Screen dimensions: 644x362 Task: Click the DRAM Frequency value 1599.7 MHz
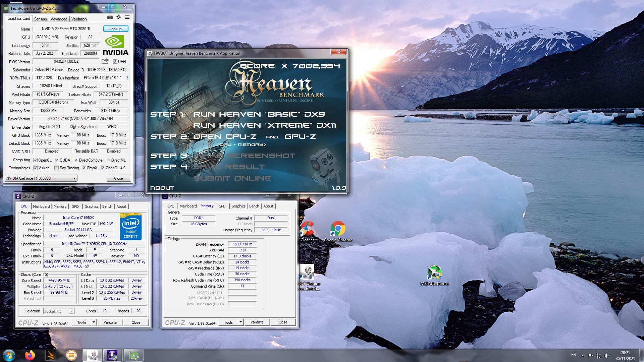(242, 244)
